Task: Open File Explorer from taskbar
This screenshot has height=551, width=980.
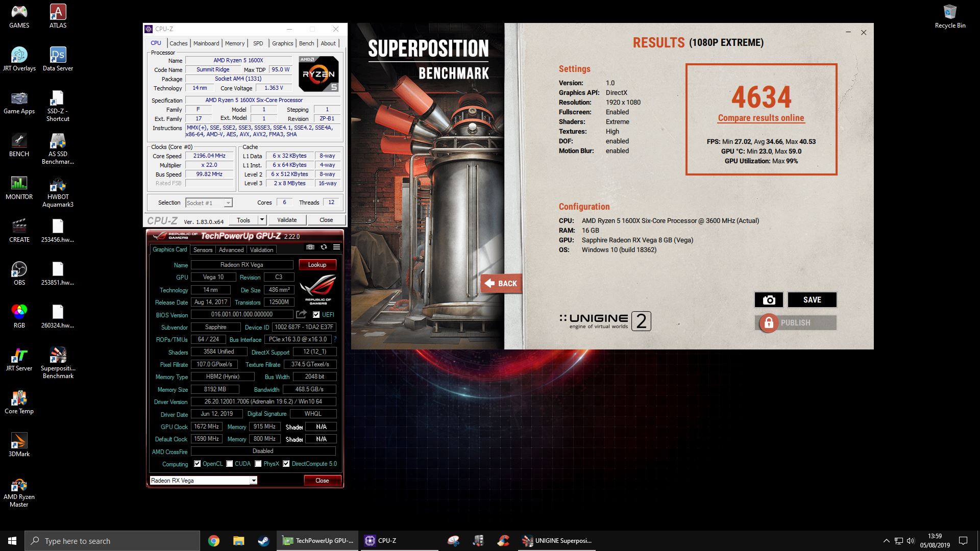Action: [239, 541]
